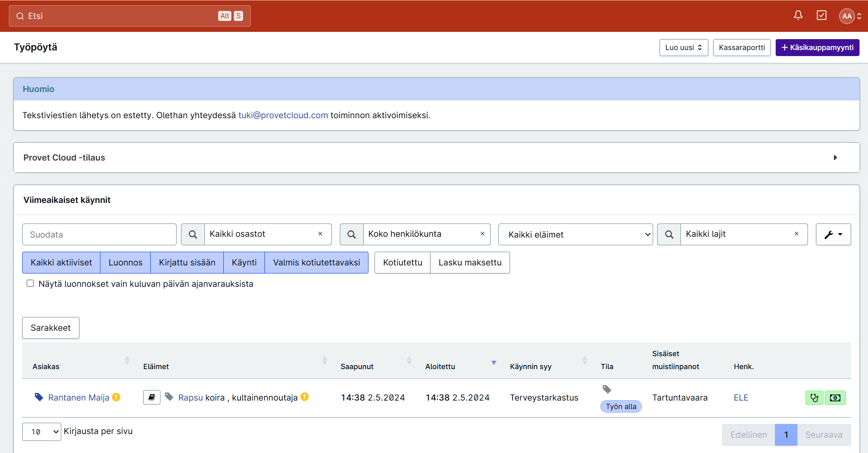Viewport: 868px width, 453px height.
Task: Go to page 1 in pagination
Action: tap(786, 435)
